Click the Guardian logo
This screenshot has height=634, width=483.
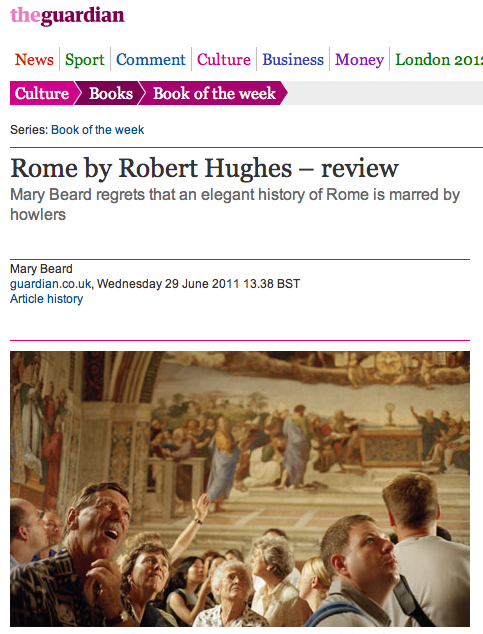pyautogui.click(x=67, y=16)
